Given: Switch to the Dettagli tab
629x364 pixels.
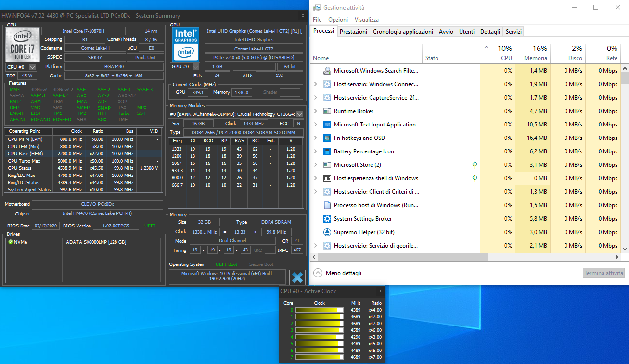Looking at the screenshot, I should (x=490, y=32).
